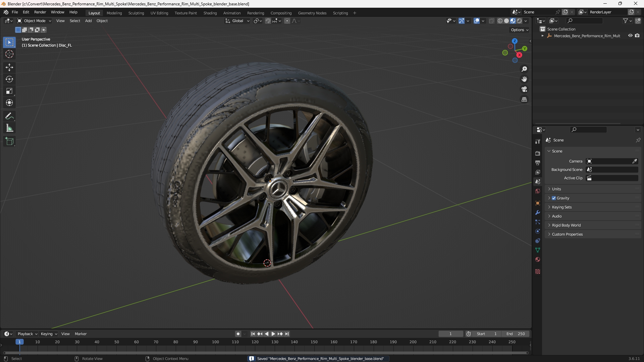Toggle proportional editing button
The width and height of the screenshot is (644, 362).
pos(287,21)
